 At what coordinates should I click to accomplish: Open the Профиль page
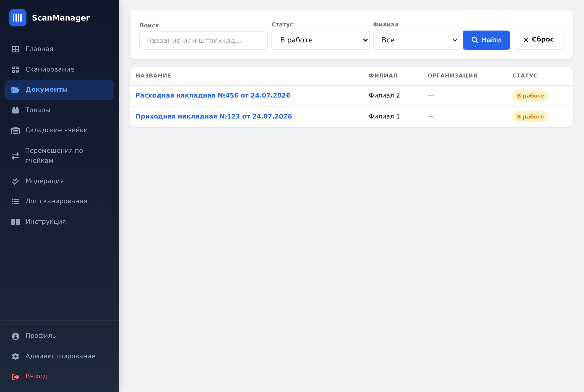tap(59, 336)
